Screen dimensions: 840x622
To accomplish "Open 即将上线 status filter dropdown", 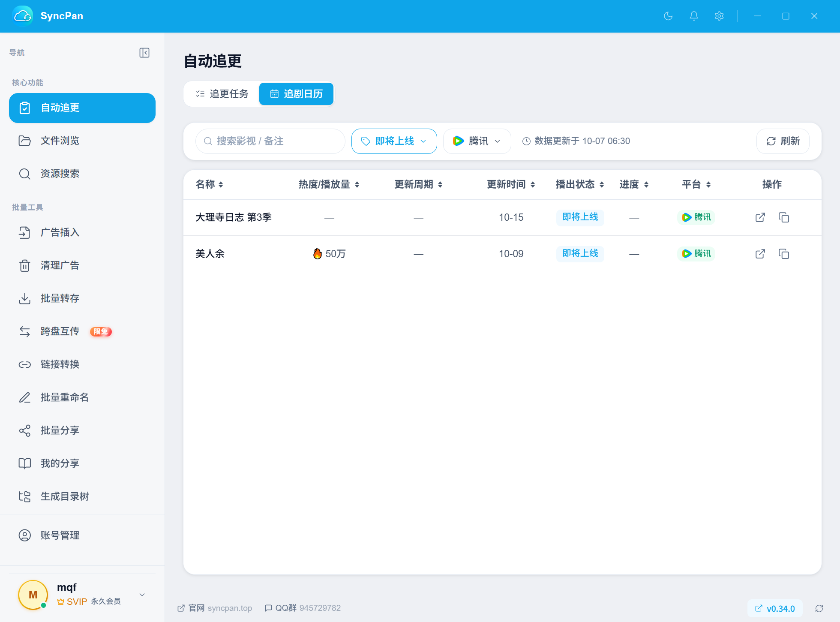I will (394, 141).
